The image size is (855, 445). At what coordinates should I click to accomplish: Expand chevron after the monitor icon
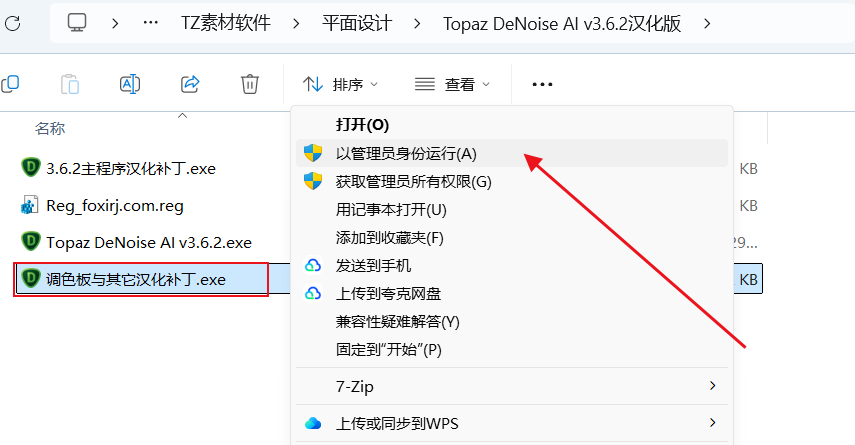coord(115,23)
